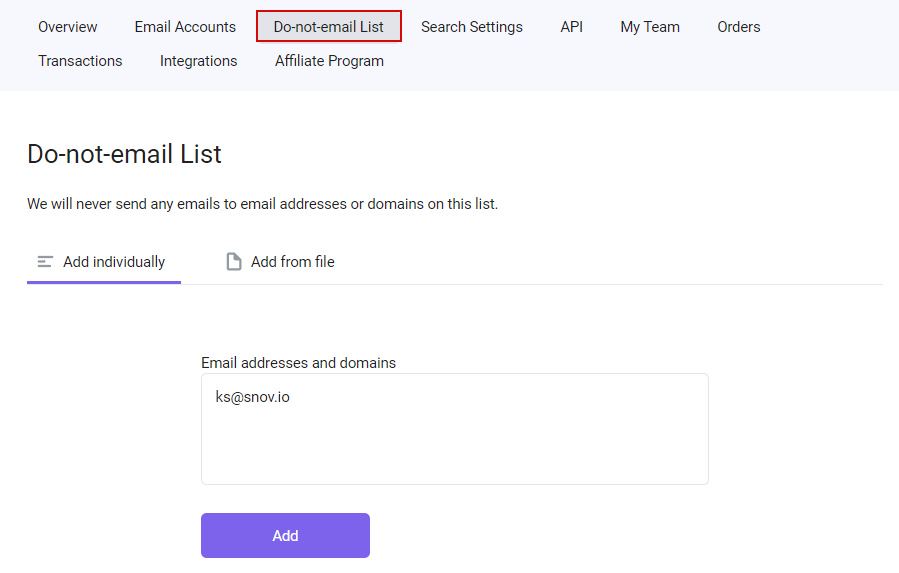The width and height of the screenshot is (899, 573).
Task: Select the Do-not-email List tab
Action: 329,26
